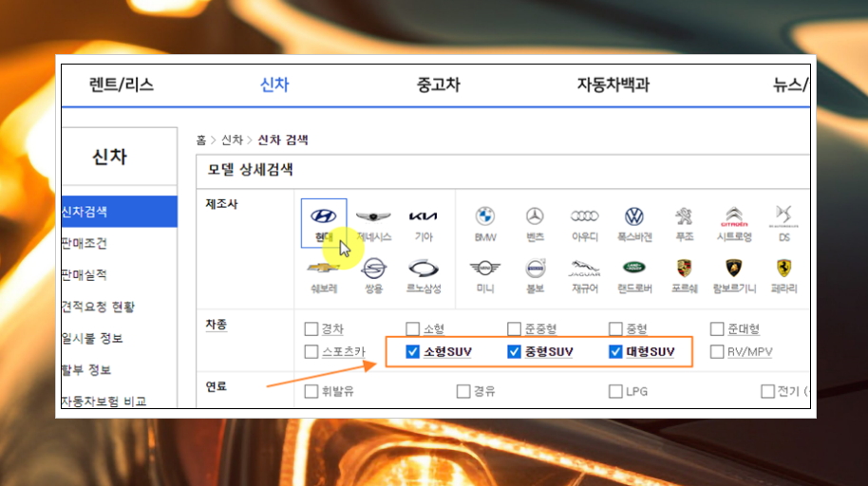Open the 신차 top menu
868x486 pixels.
click(274, 84)
